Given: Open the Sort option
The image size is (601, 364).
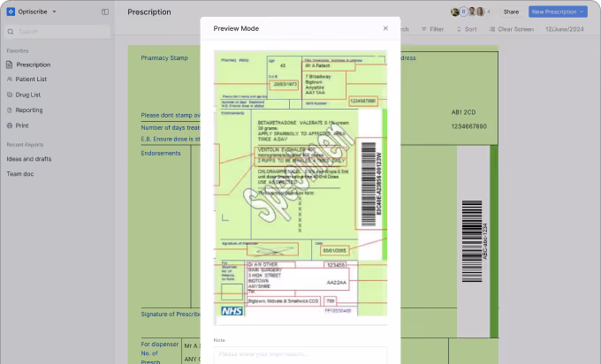Looking at the screenshot, I should tap(467, 29).
